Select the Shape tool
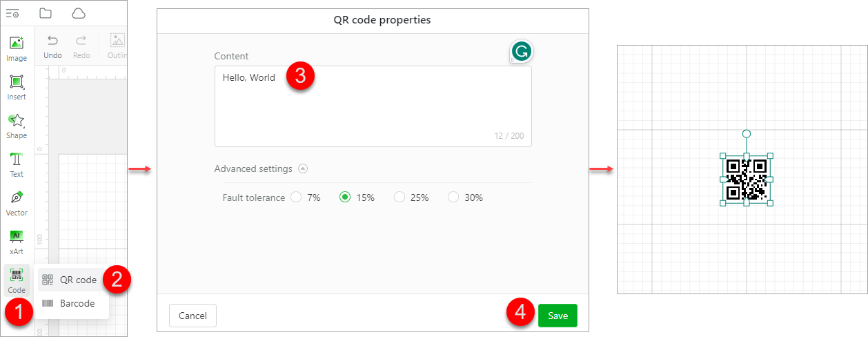 (x=17, y=125)
